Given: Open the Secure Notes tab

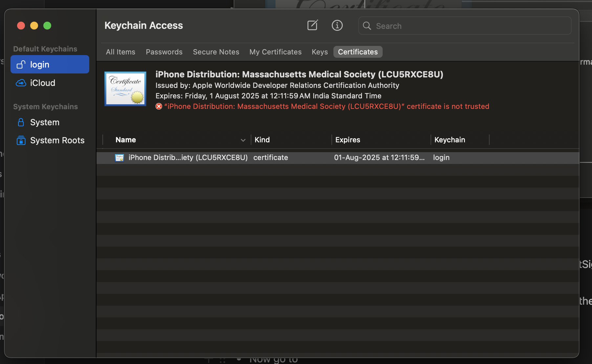Looking at the screenshot, I should point(216,52).
